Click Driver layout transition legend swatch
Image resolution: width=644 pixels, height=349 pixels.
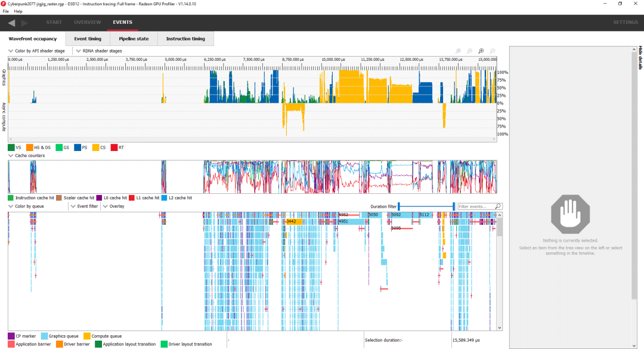[164, 344]
